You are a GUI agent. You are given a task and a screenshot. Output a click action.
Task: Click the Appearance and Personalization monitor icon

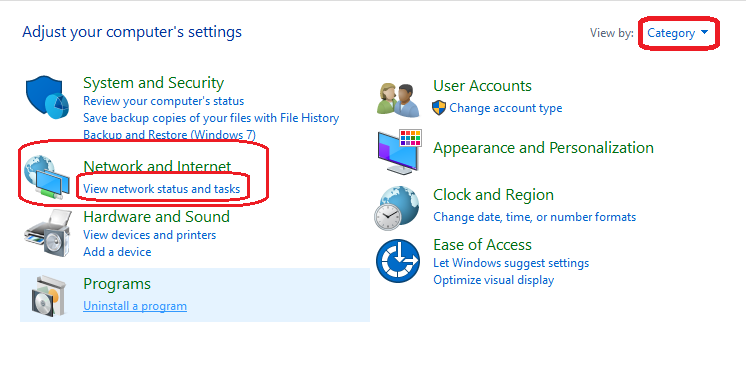point(400,151)
